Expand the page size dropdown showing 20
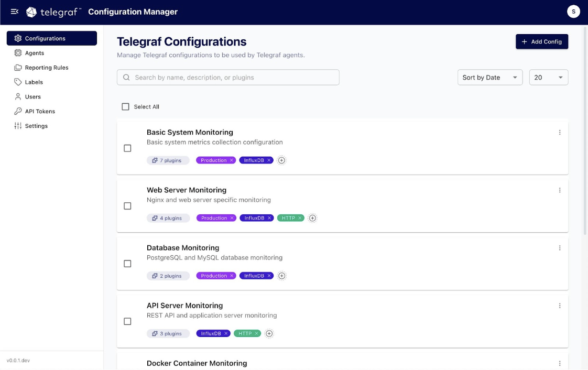Image resolution: width=588 pixels, height=370 pixels. [x=548, y=78]
